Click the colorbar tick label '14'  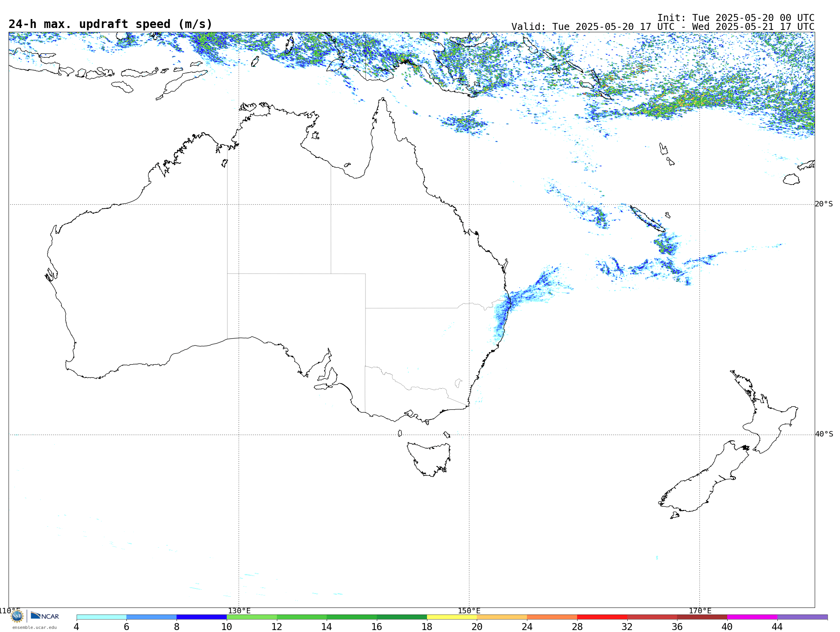[327, 627]
